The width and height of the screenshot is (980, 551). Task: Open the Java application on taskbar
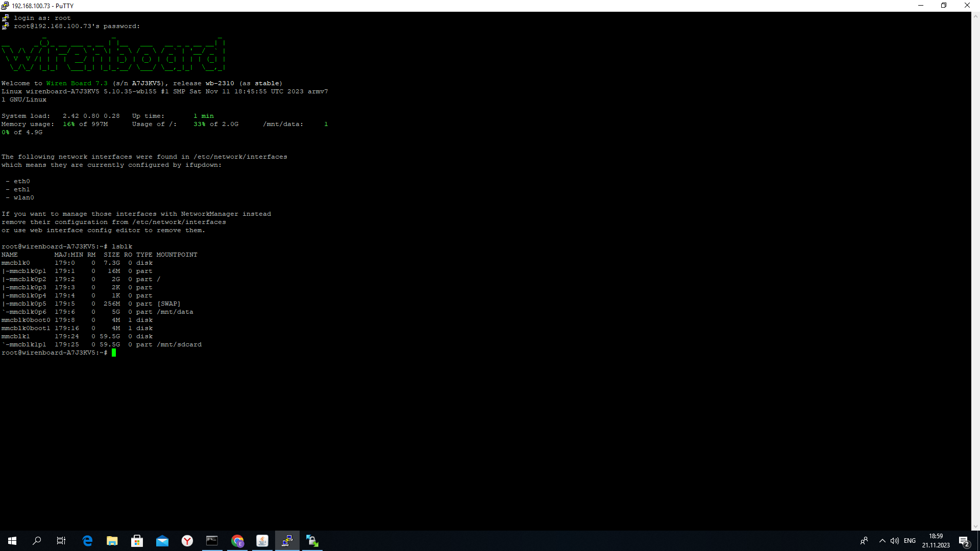click(x=262, y=541)
